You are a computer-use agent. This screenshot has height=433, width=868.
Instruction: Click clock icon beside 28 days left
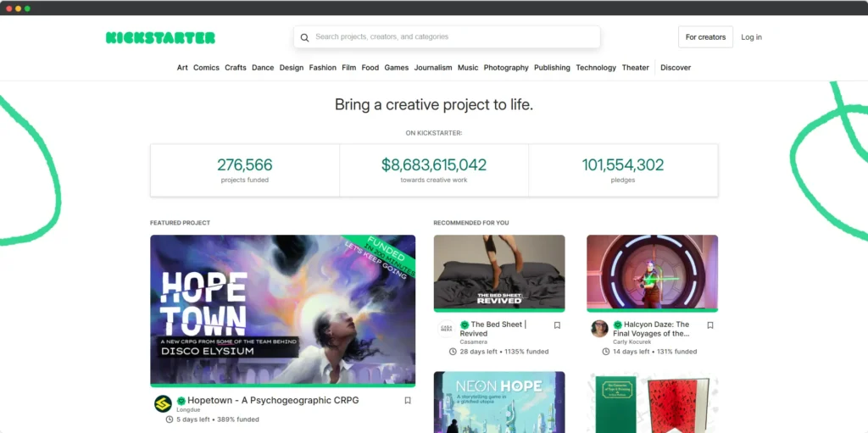coord(453,352)
